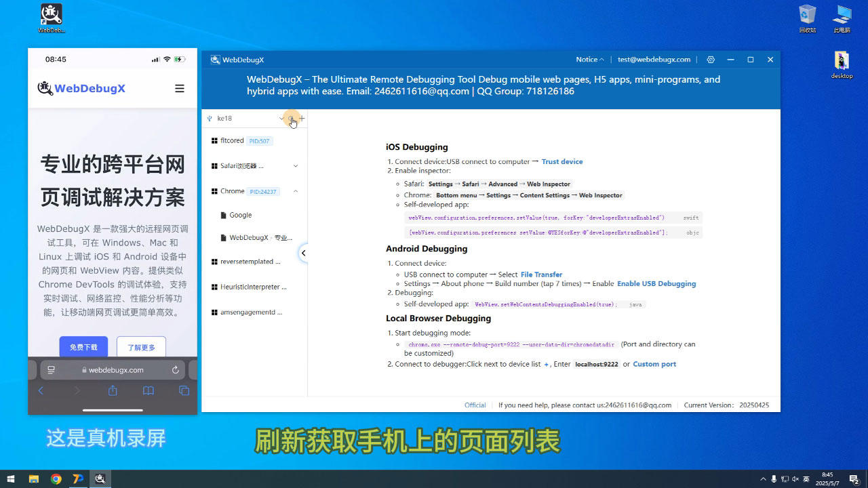Click the plus icon to add device

coord(302,118)
